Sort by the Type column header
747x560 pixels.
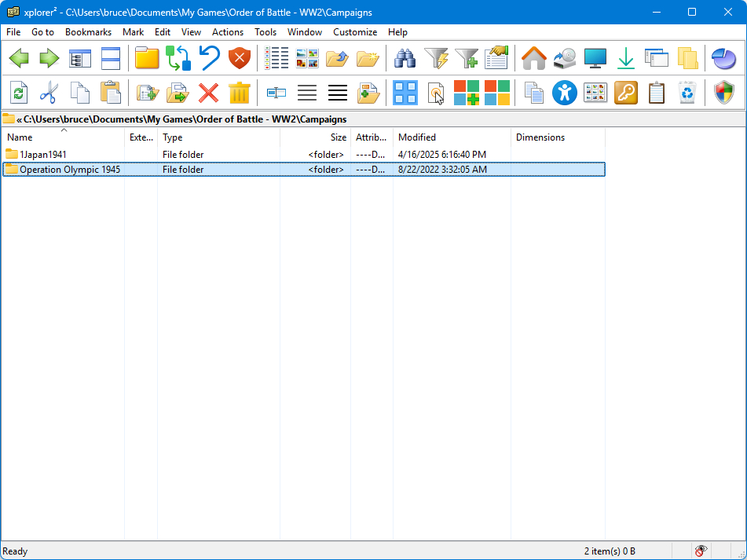[x=218, y=137]
